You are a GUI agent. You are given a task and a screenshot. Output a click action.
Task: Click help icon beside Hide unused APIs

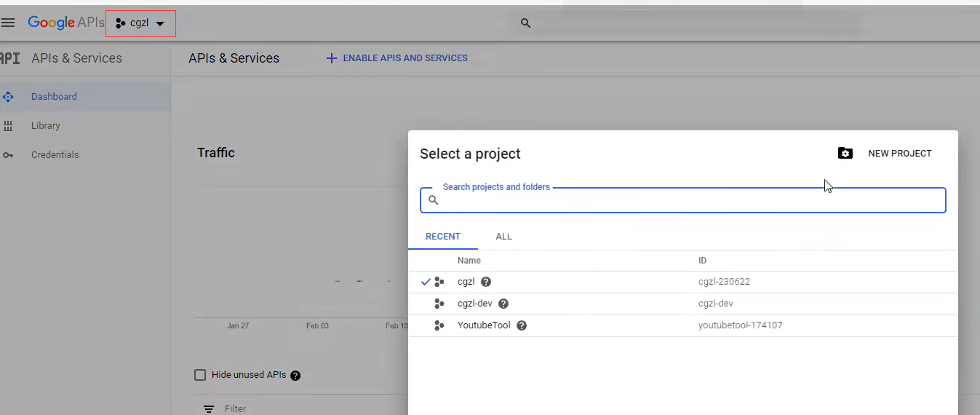tap(295, 376)
